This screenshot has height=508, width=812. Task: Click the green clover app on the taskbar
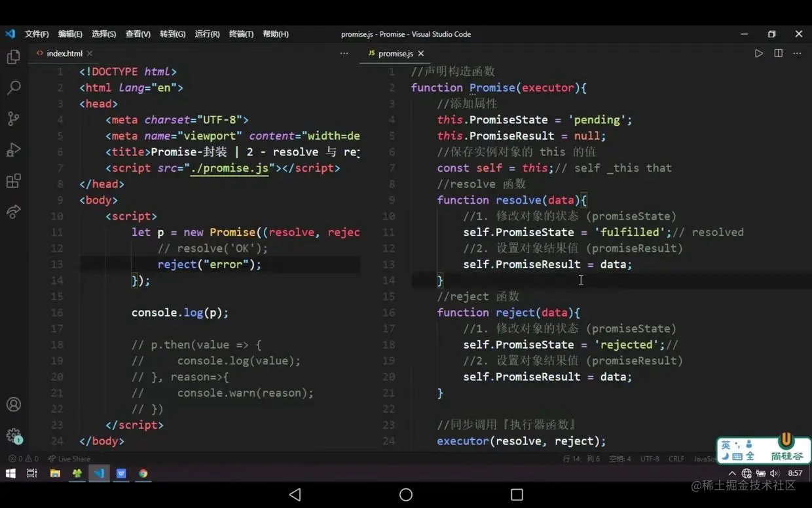click(x=77, y=473)
